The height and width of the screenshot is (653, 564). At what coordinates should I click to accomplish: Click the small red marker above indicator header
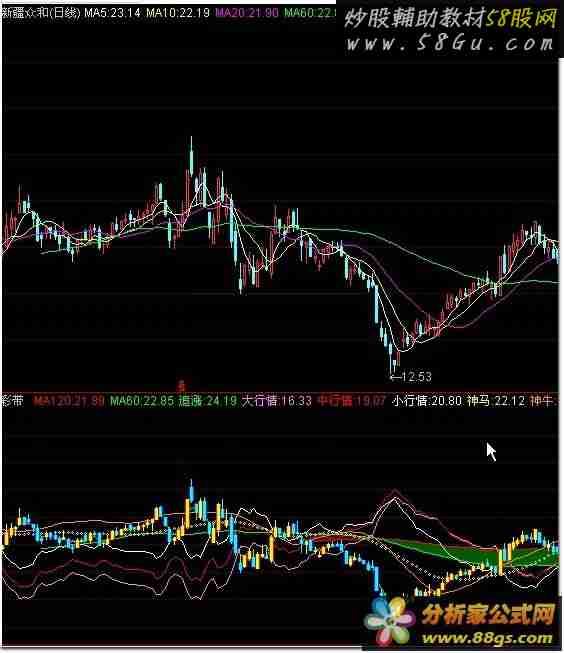(x=181, y=386)
